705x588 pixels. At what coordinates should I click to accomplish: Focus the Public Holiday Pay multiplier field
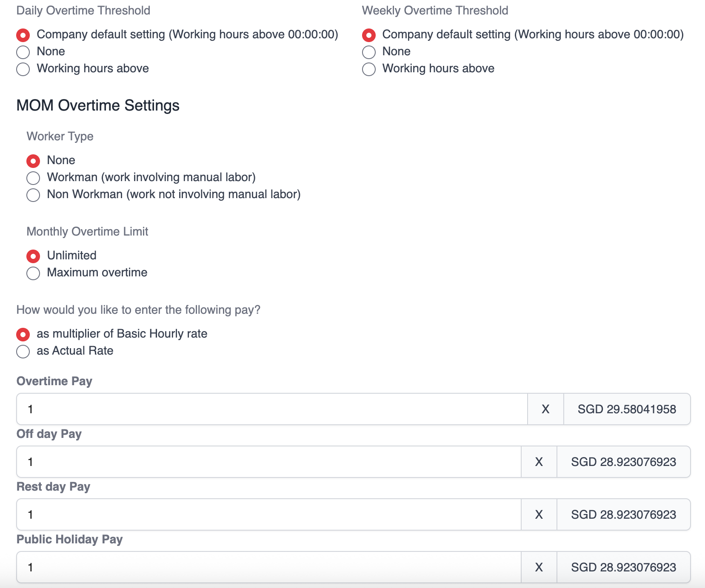(268, 567)
